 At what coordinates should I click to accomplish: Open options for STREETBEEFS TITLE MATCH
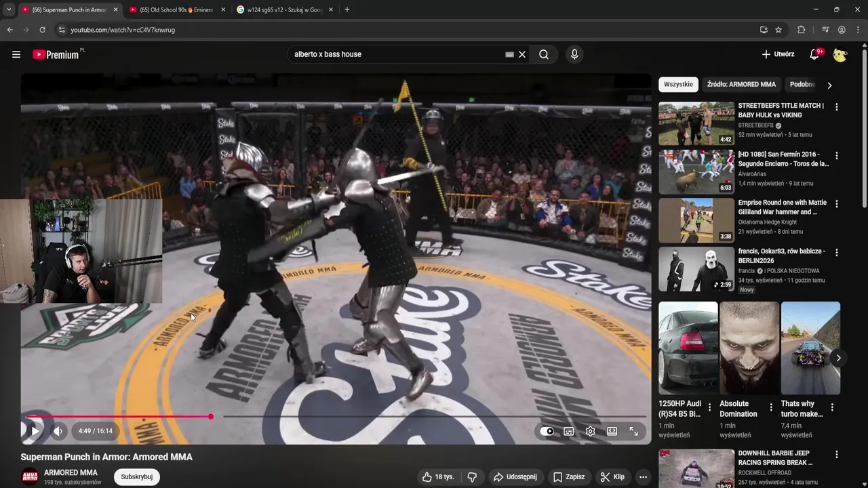pyautogui.click(x=836, y=107)
